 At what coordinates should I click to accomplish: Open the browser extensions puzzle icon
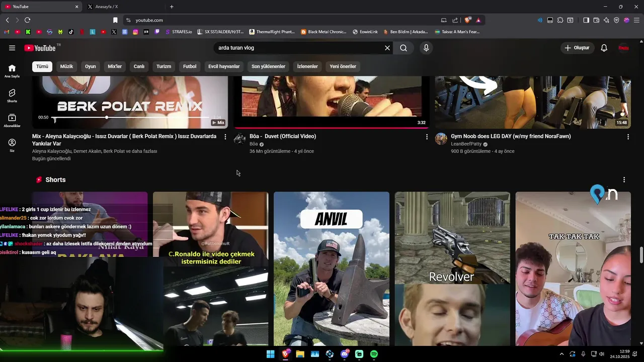click(x=560, y=20)
